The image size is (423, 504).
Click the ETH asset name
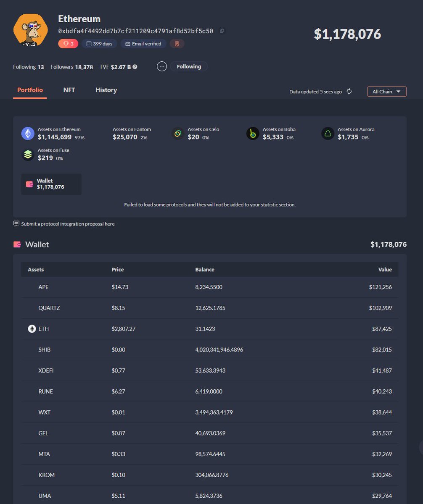(x=43, y=329)
